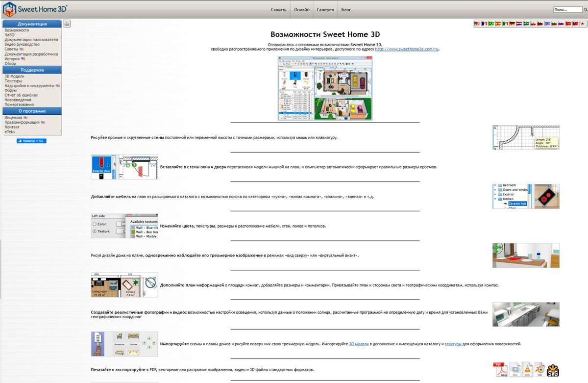The height and width of the screenshot is (383, 588).
Task: Open Отчет об ошибках link
Action: click(21, 95)
